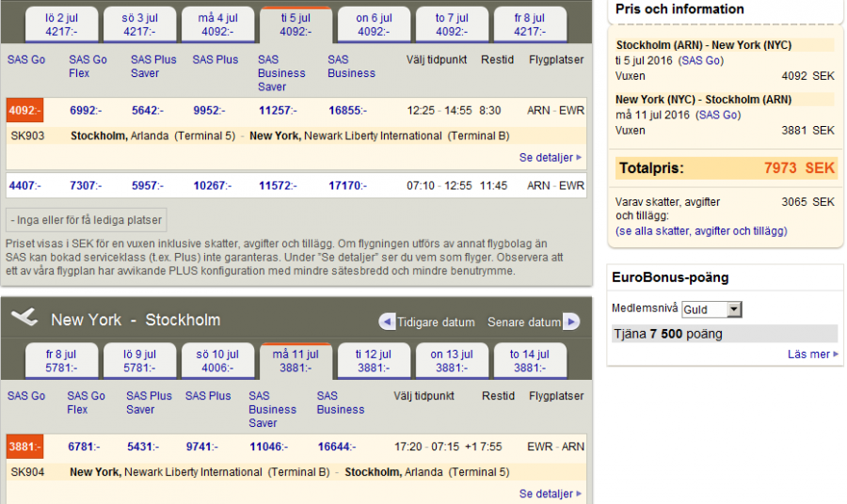The width and height of the screenshot is (847, 504).
Task: Click the Läs mer link under EuroBonus-poäng
Action: pos(812,354)
